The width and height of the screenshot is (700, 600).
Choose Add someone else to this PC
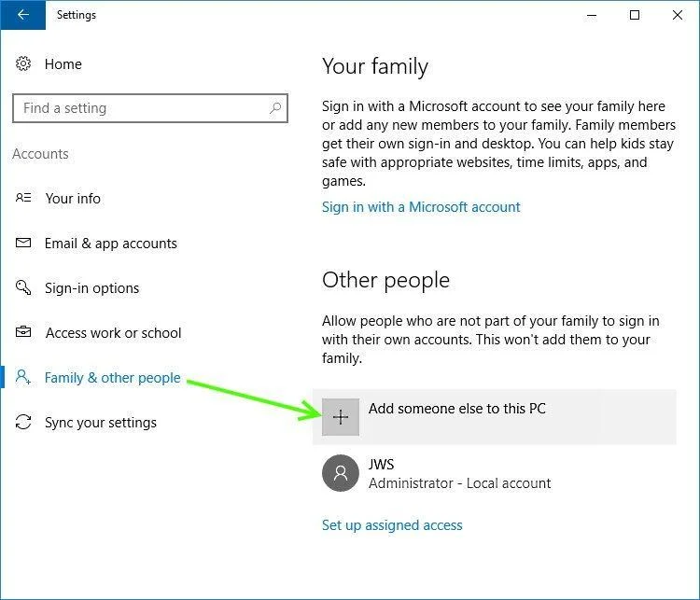click(x=495, y=417)
